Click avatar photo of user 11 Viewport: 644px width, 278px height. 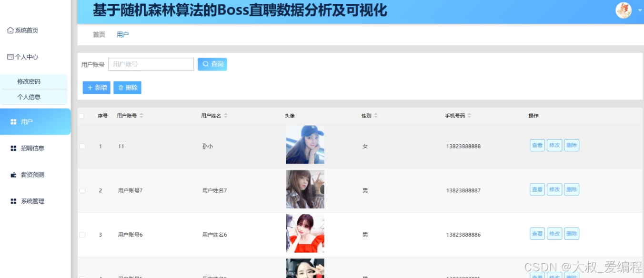[x=305, y=145]
